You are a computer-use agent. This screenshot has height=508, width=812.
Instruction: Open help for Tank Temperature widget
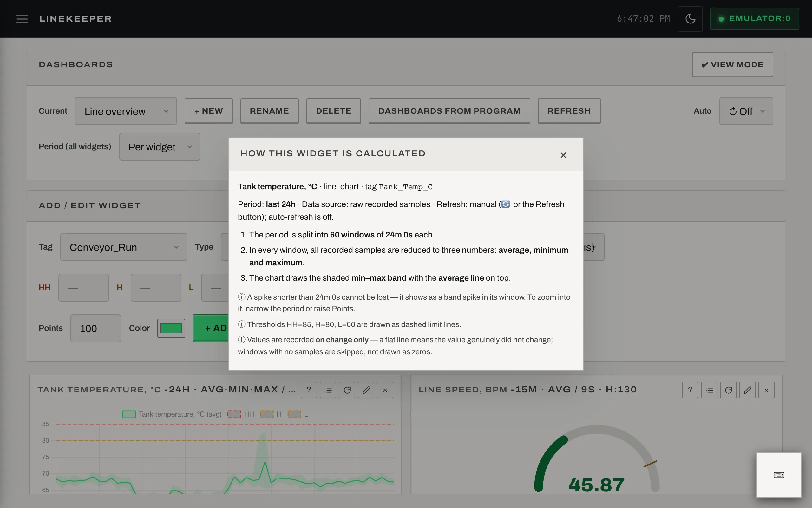[309, 390]
